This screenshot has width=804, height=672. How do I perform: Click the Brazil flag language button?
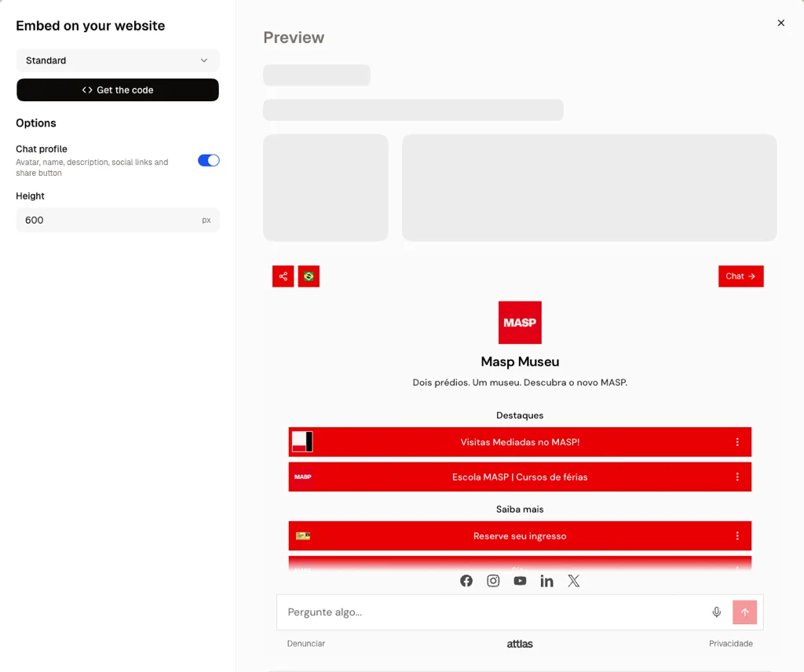coord(309,276)
